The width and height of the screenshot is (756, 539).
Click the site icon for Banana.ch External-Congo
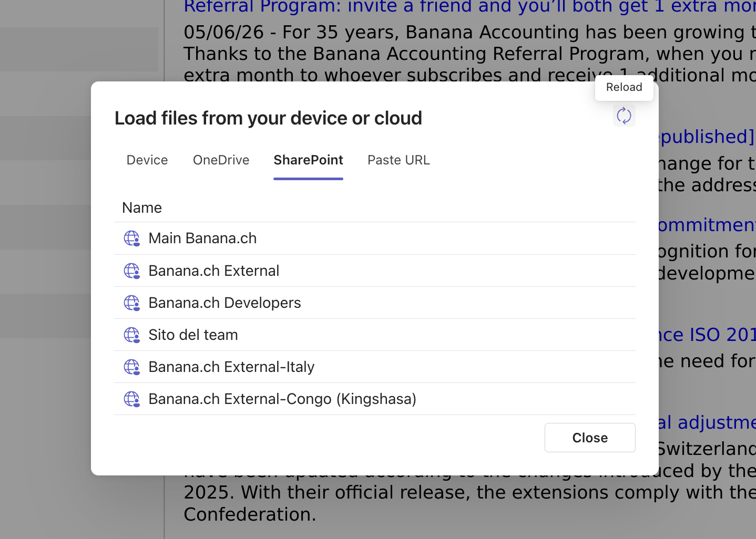tap(131, 399)
